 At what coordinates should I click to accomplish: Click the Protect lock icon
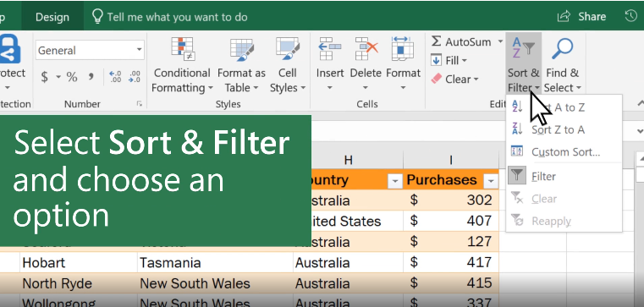point(9,49)
